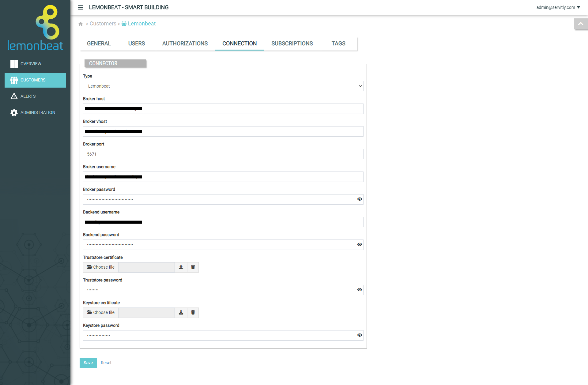This screenshot has width=588, height=385.
Task: Delete the Keystore certificate file
Action: [193, 313]
